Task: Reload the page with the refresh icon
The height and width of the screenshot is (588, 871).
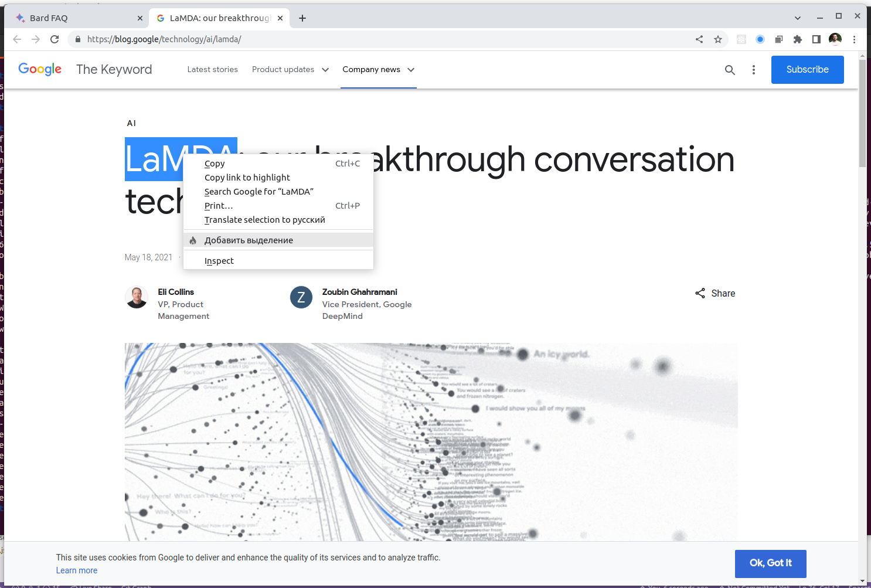Action: [x=55, y=39]
